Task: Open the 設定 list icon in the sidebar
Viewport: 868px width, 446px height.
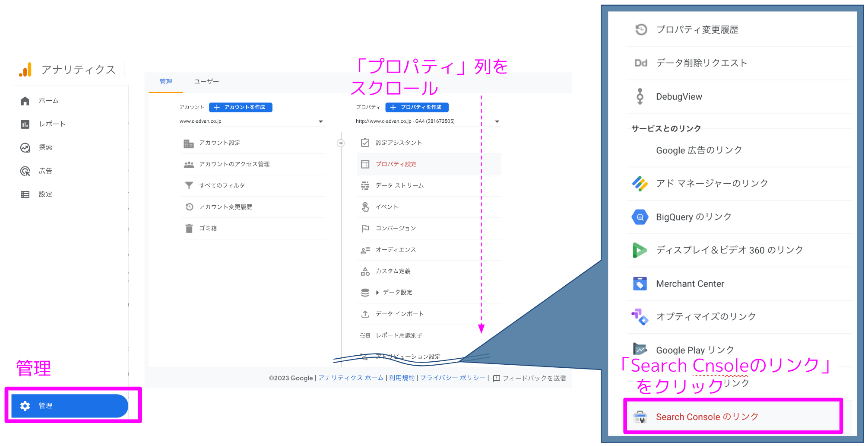Action: point(25,194)
